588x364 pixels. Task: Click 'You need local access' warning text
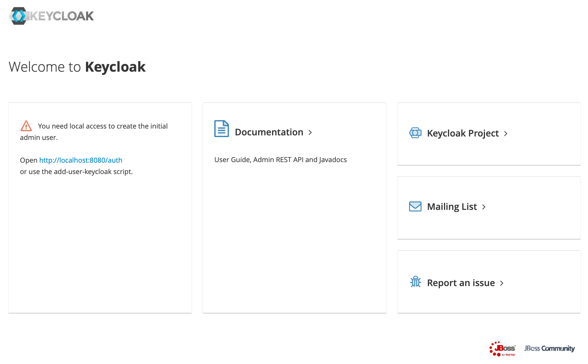pyautogui.click(x=94, y=132)
